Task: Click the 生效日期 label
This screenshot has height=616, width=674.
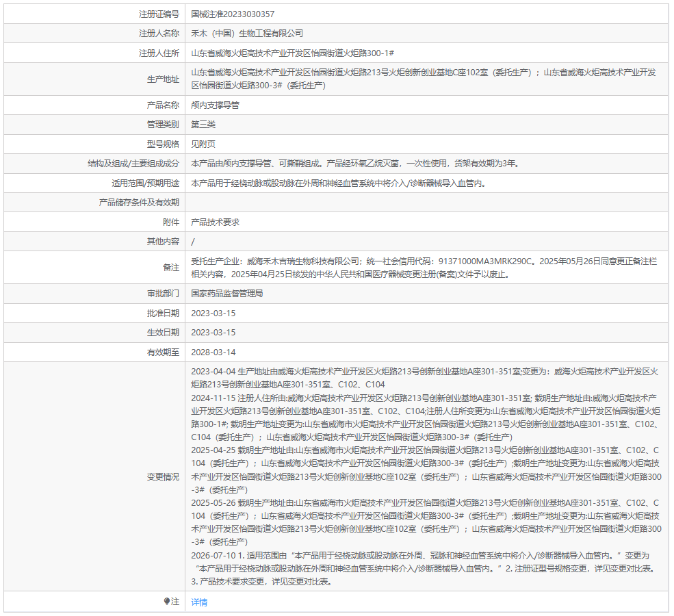Action: point(163,333)
